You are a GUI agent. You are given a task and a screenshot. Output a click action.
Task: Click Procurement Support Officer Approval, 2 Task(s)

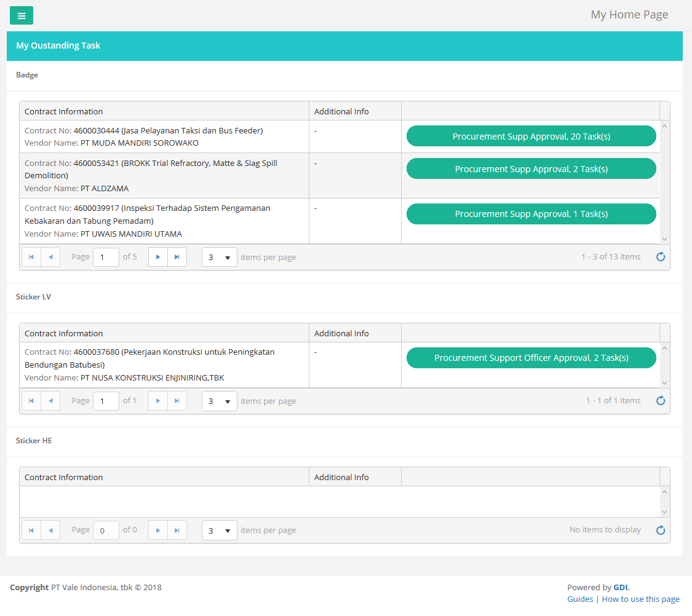pyautogui.click(x=531, y=358)
